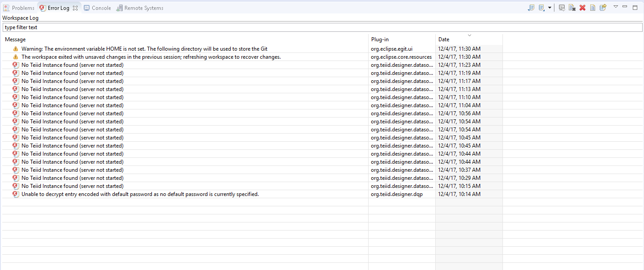Select the workspace exited with unsaved changes entry
Image resolution: width=644 pixels, height=270 pixels.
[x=151, y=57]
